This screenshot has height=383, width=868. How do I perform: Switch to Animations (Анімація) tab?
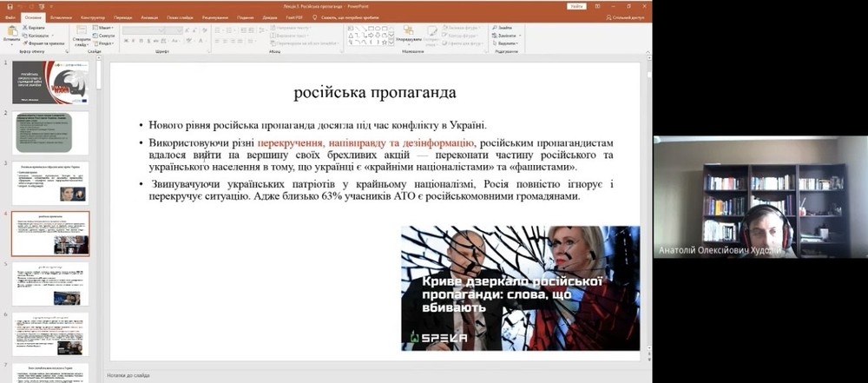[149, 17]
